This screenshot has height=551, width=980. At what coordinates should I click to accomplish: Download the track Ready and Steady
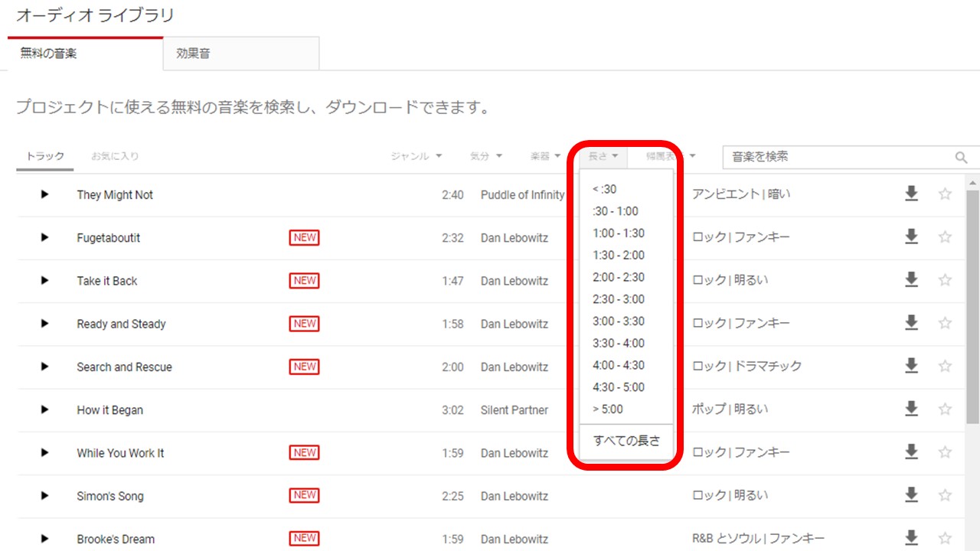[911, 324]
